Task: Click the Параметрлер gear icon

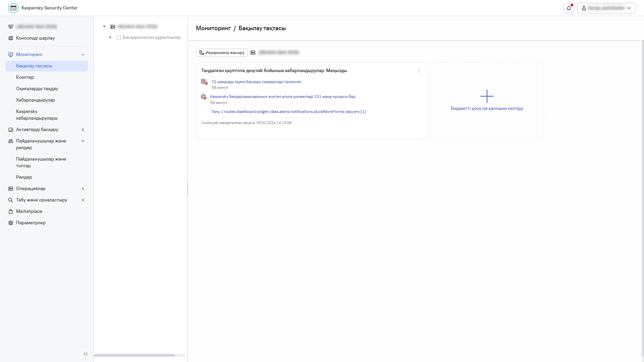Action: click(x=11, y=223)
